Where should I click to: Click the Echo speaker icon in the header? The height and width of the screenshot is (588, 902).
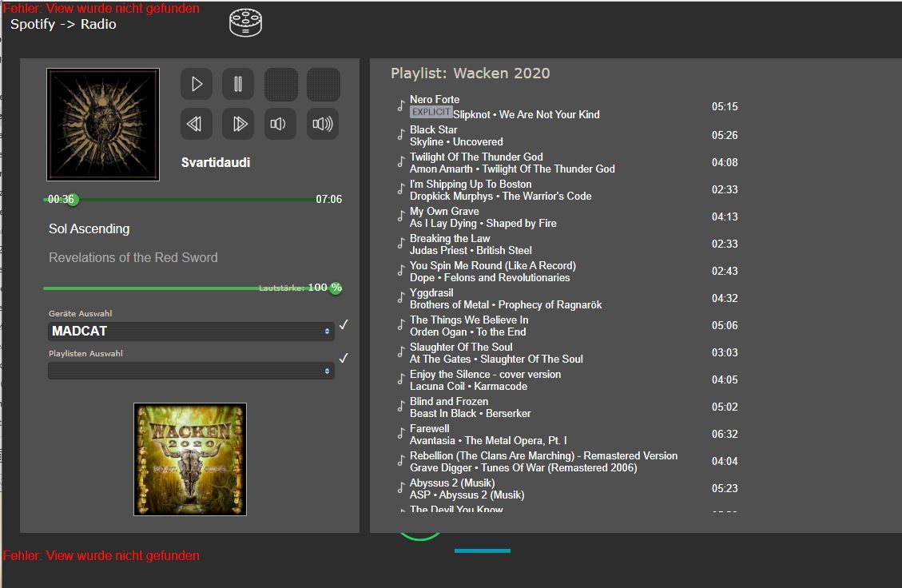246,22
